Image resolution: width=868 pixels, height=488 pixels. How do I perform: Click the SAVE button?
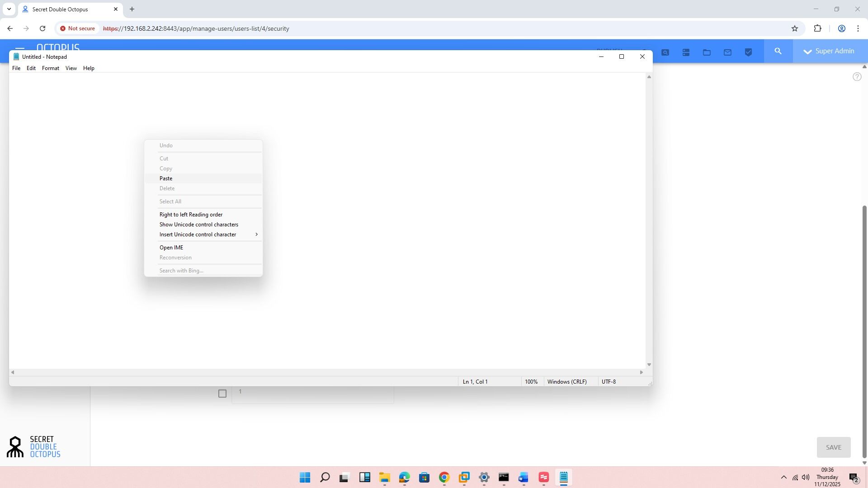click(x=833, y=447)
